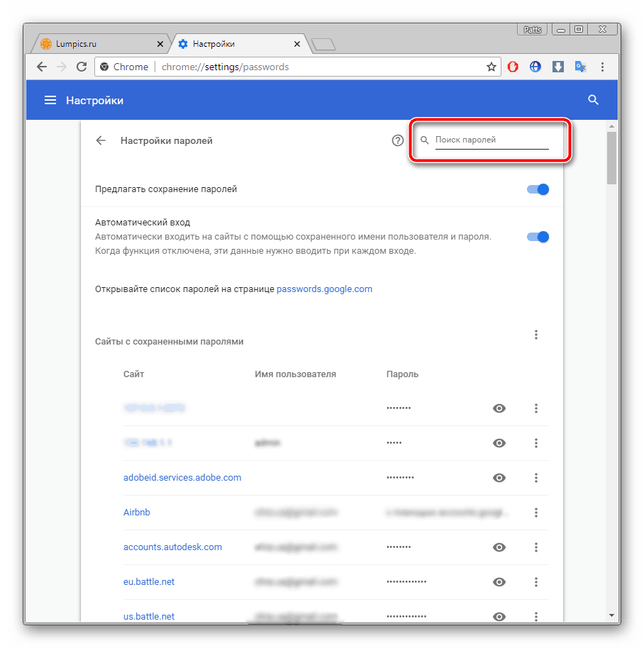Click the Поиск паролей search field
This screenshot has height=648, width=644.
[x=492, y=140]
